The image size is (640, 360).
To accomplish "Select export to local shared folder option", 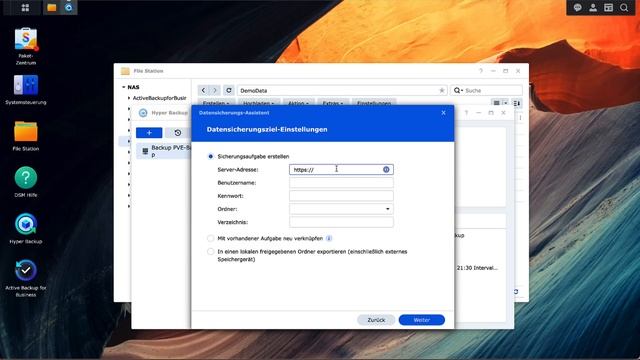I will [211, 252].
